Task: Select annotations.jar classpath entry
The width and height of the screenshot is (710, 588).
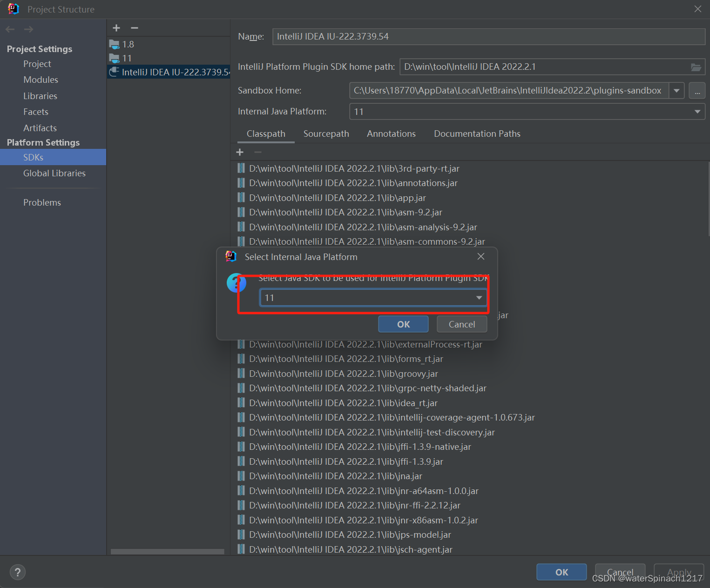Action: (x=353, y=183)
